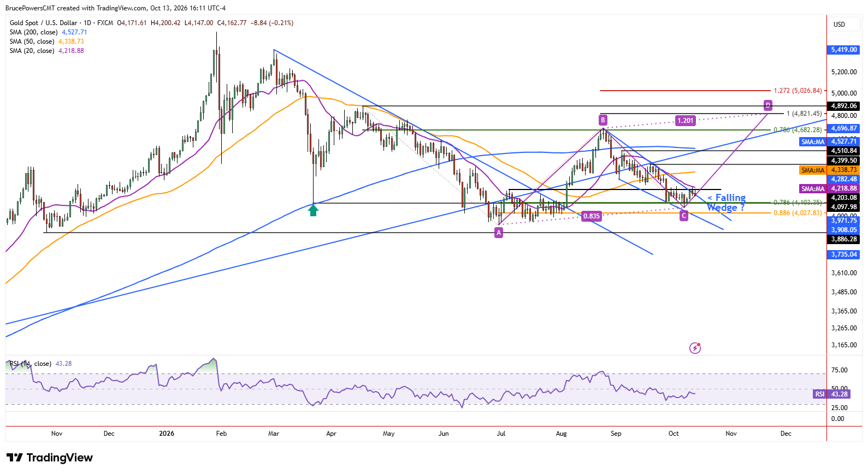Click the 4,399.50 price label

tap(845, 161)
